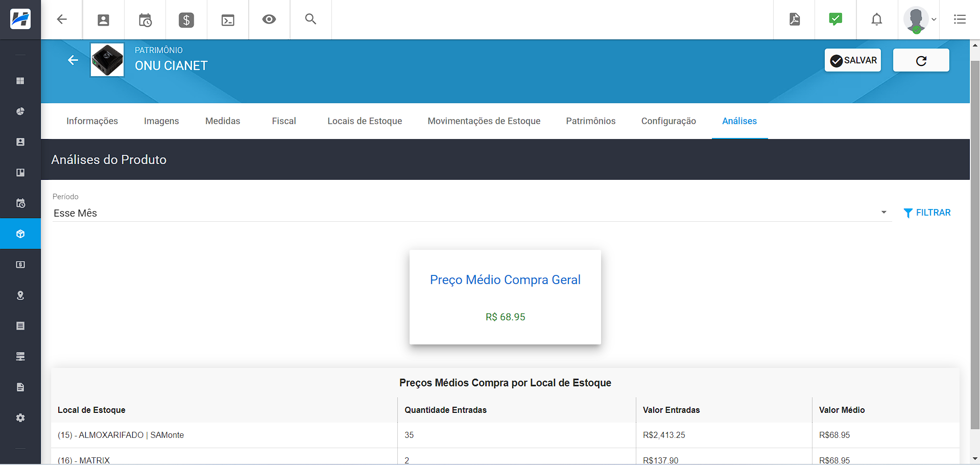Open search with the magnifier icon
The image size is (980, 465).
[310, 19]
